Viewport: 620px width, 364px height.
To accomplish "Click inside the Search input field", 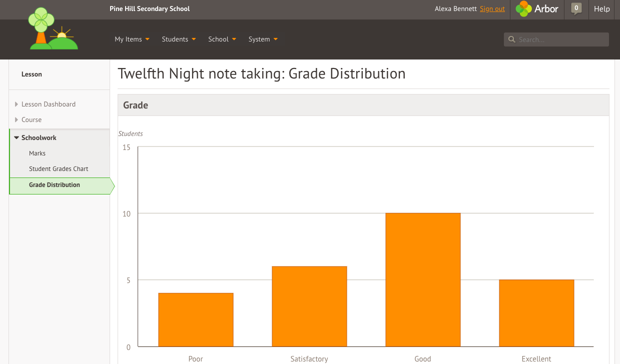I will point(560,39).
